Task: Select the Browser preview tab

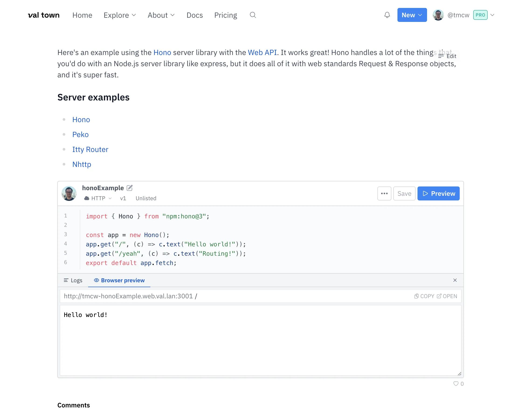Action: (119, 280)
